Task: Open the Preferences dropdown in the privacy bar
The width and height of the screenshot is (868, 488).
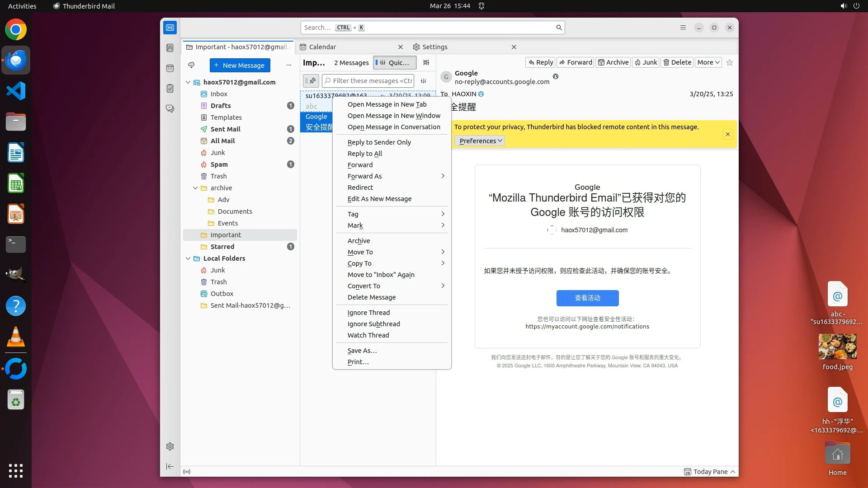Action: click(x=480, y=141)
